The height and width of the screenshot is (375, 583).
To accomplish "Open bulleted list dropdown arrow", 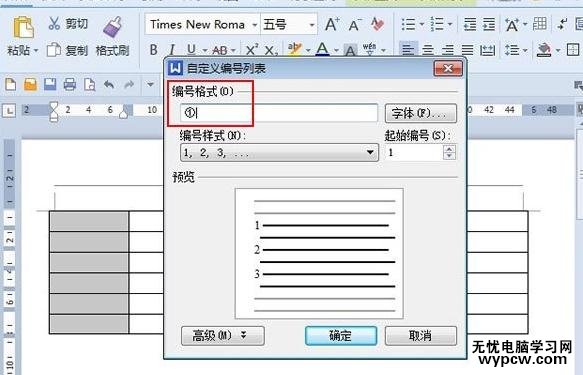I will pyautogui.click(x=422, y=25).
